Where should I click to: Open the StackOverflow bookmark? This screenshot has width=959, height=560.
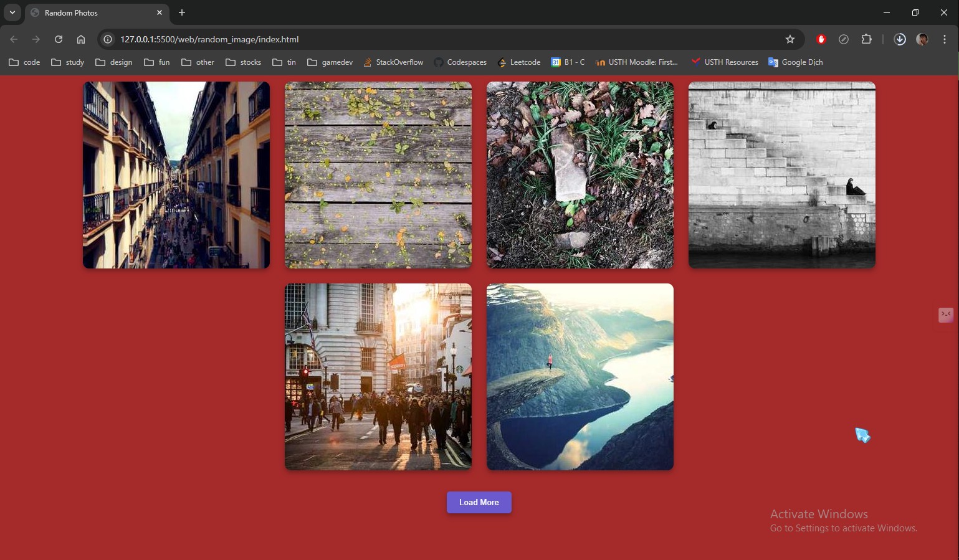pyautogui.click(x=393, y=62)
